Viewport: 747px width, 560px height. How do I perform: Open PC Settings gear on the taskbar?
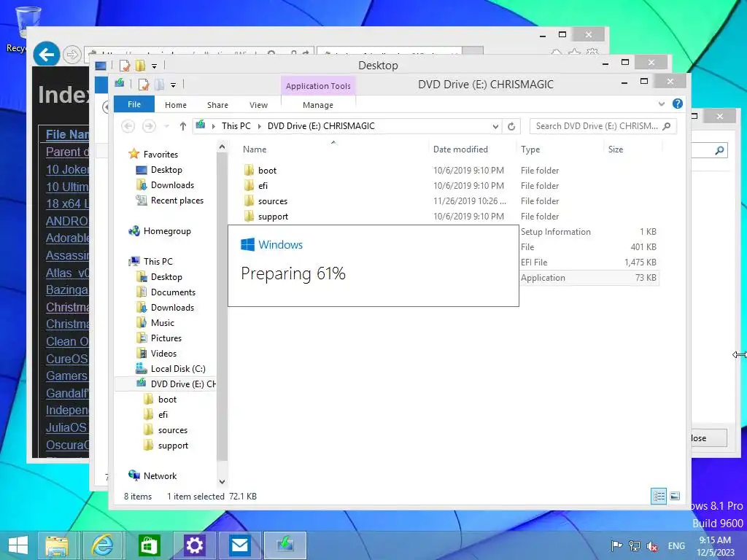click(x=194, y=545)
